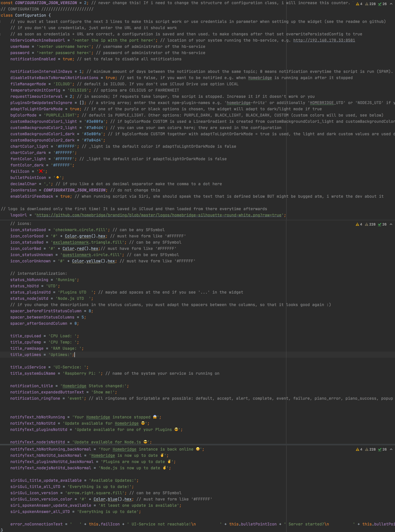The width and height of the screenshot is (395, 532).
Task: Click the true value of notificationEnabled
Action: point(67,59)
